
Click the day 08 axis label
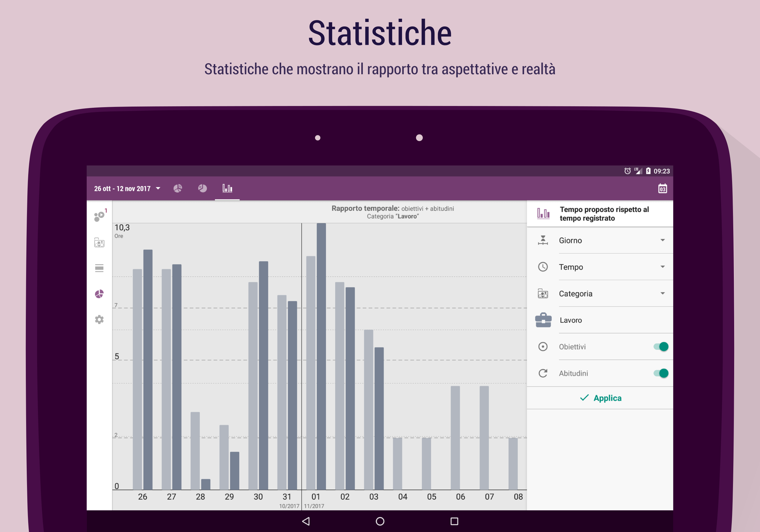[x=518, y=497]
